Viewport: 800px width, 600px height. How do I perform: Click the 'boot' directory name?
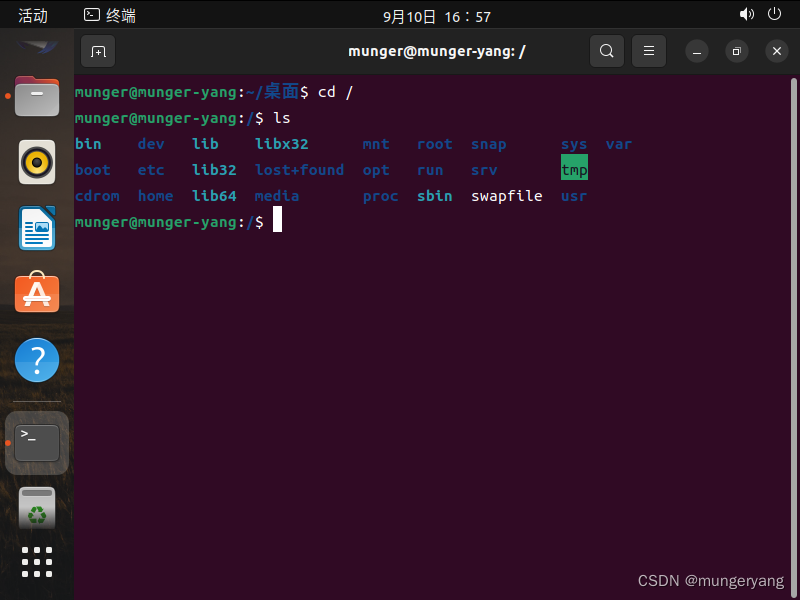coord(93,170)
